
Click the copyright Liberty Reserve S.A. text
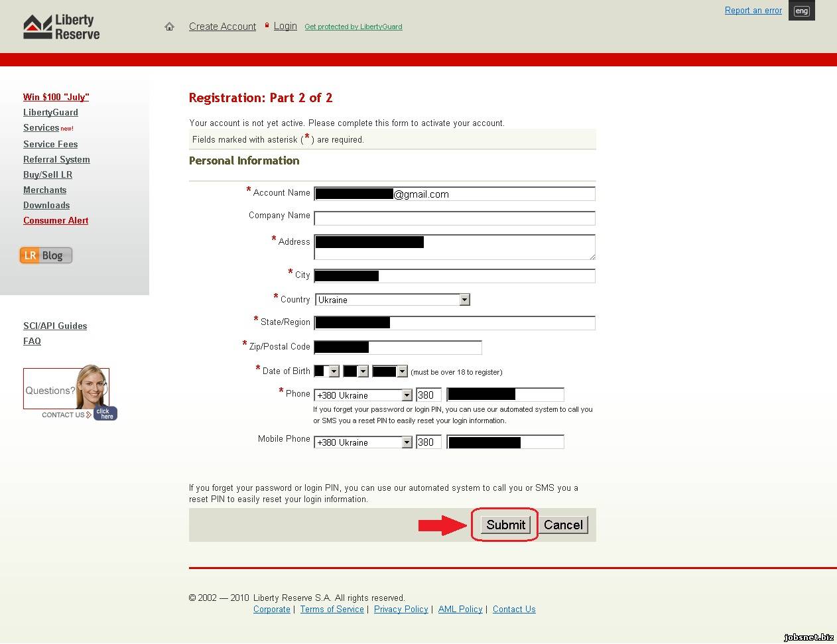[x=297, y=598]
